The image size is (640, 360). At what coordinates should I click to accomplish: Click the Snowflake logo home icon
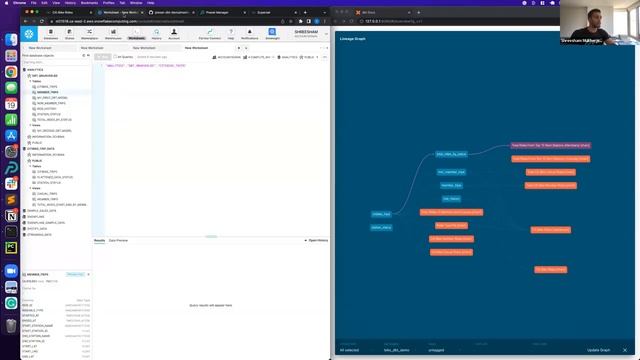tap(29, 34)
